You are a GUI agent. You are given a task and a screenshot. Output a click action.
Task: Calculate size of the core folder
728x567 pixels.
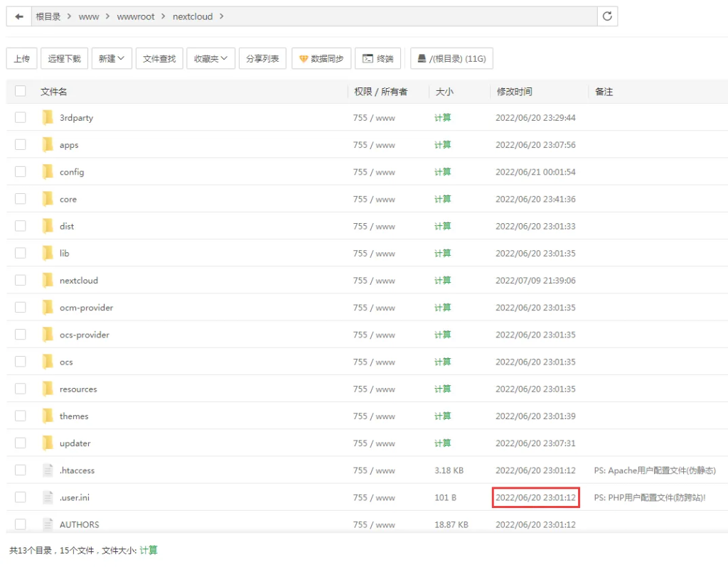[442, 199]
